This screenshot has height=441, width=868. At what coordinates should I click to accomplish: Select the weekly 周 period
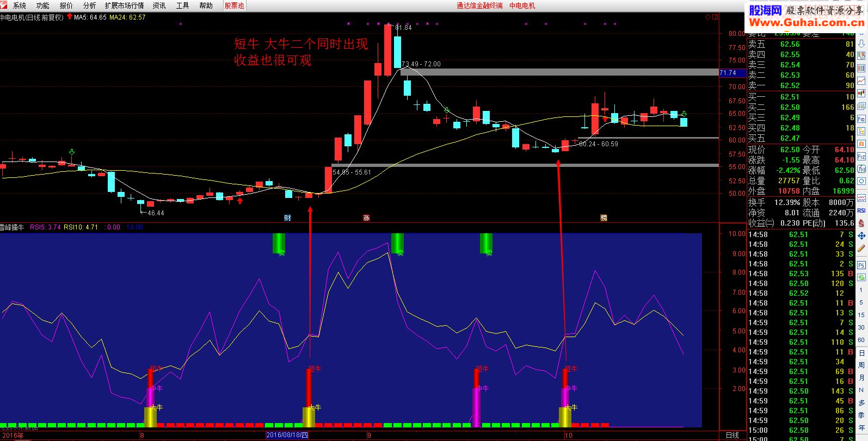click(861, 365)
